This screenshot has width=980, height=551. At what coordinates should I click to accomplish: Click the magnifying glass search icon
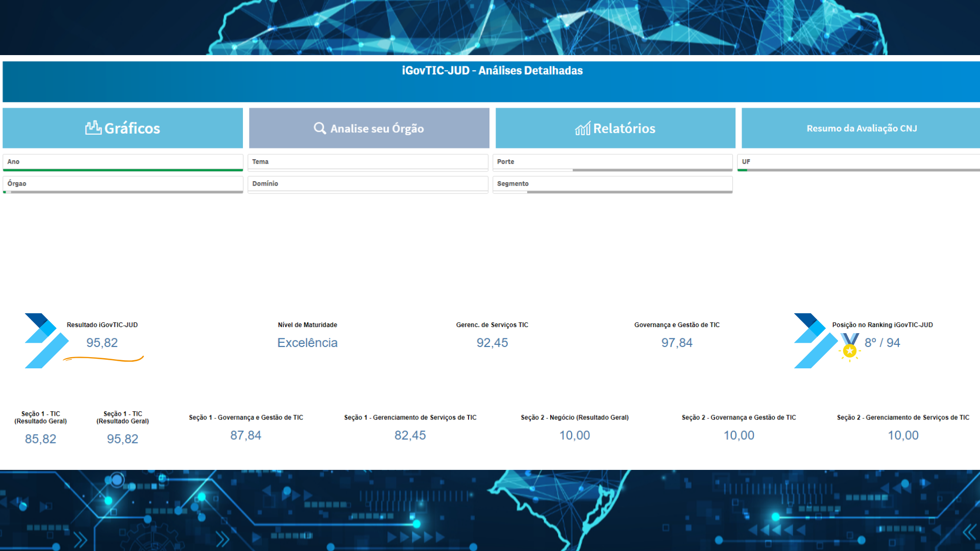[x=320, y=128]
